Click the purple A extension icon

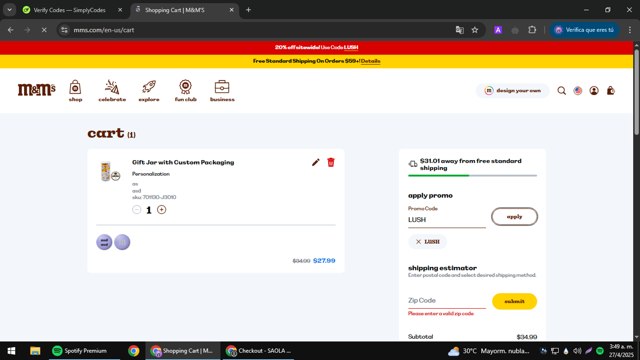pos(498,30)
